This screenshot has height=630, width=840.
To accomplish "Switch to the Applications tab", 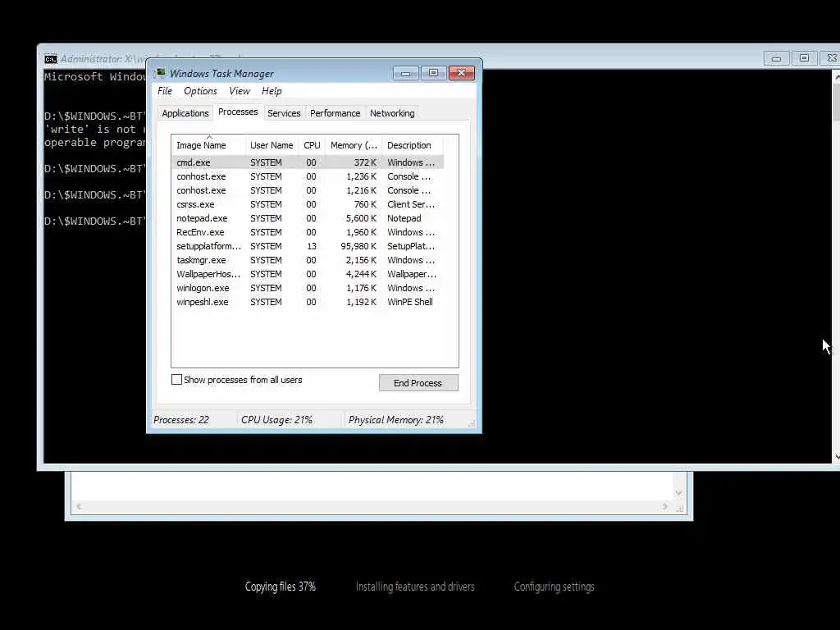I will 185,113.
